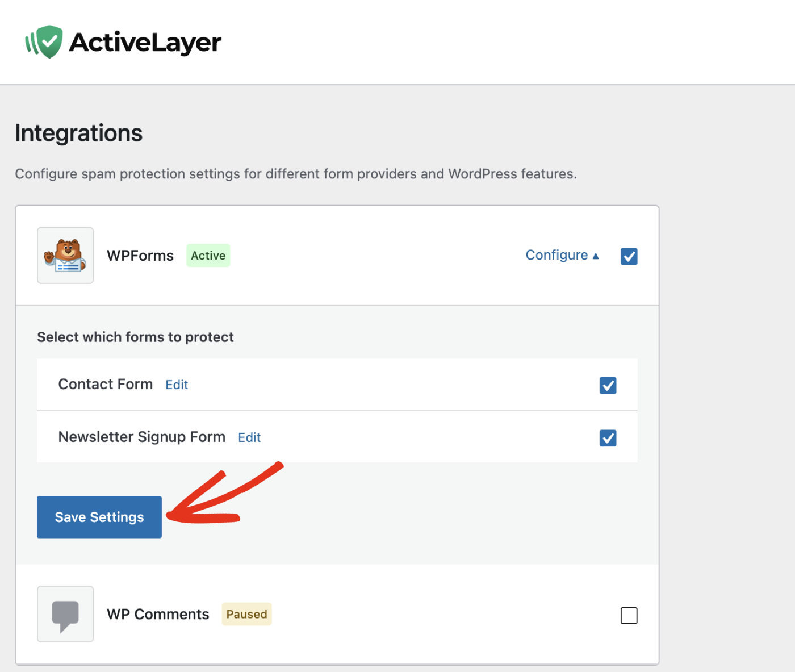
Task: Click the Paused status badge
Action: point(246,614)
